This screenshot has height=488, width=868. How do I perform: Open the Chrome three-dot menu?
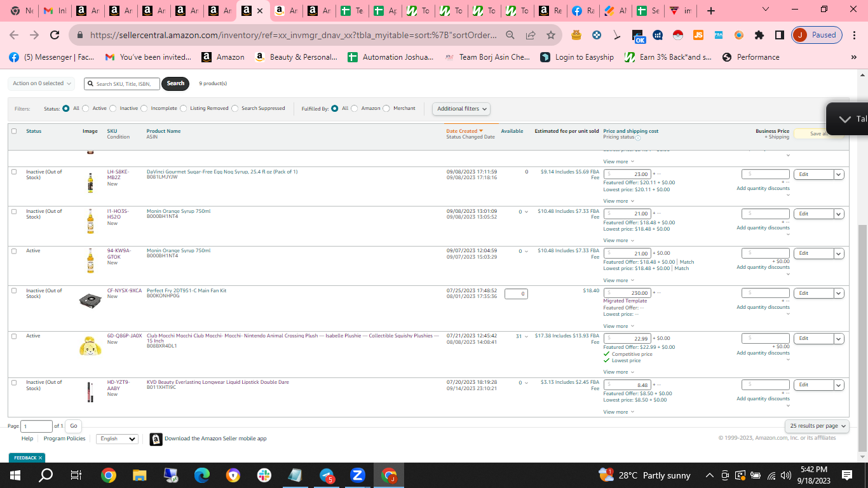click(855, 35)
